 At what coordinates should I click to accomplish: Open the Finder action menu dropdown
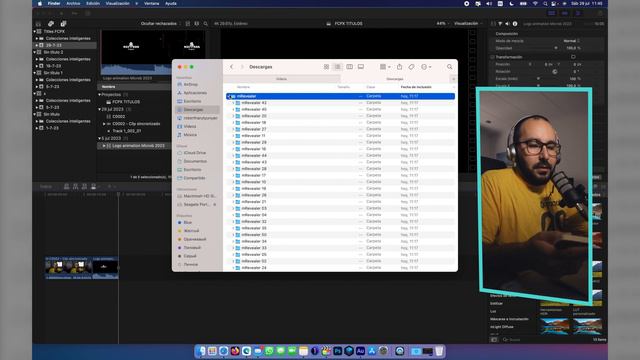(x=426, y=67)
